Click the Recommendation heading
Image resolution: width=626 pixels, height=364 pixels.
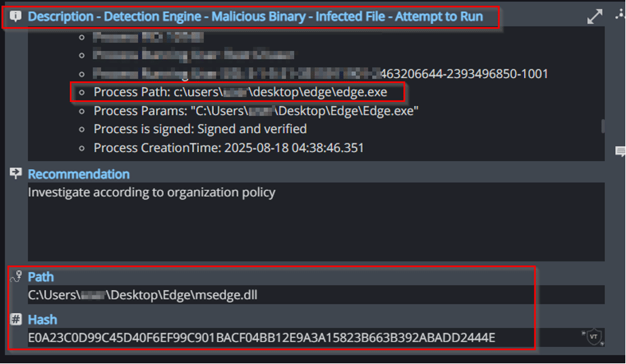(78, 175)
